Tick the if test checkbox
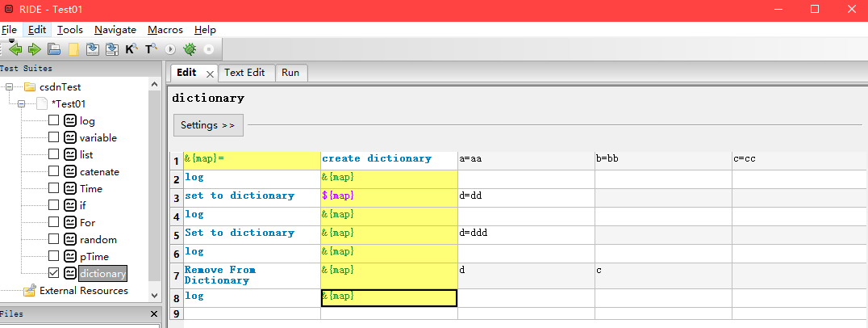868x328 pixels. coord(54,205)
